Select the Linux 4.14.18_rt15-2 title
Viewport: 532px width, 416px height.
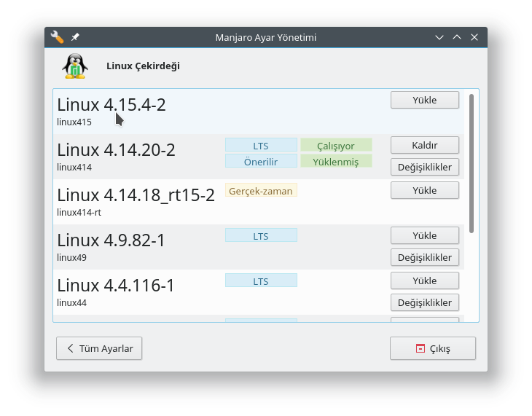point(136,195)
